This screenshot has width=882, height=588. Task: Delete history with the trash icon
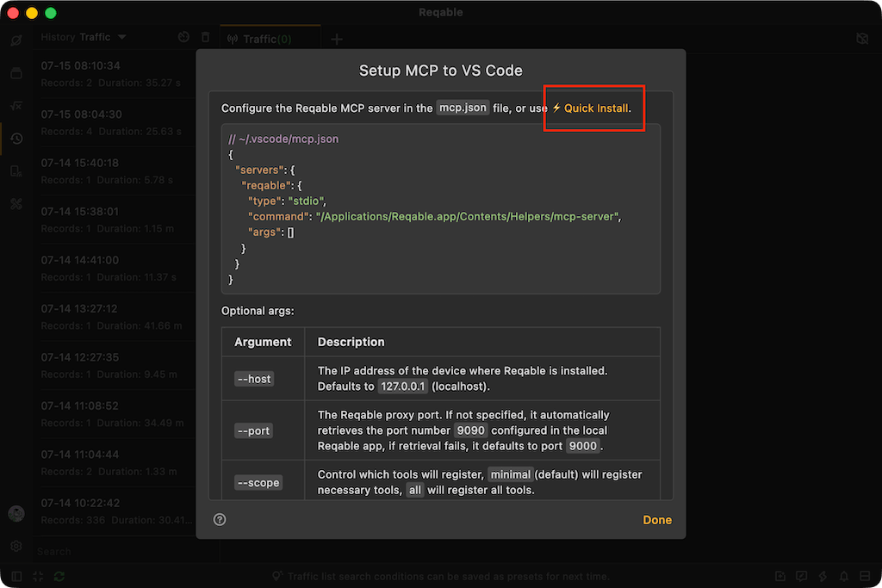pos(205,37)
